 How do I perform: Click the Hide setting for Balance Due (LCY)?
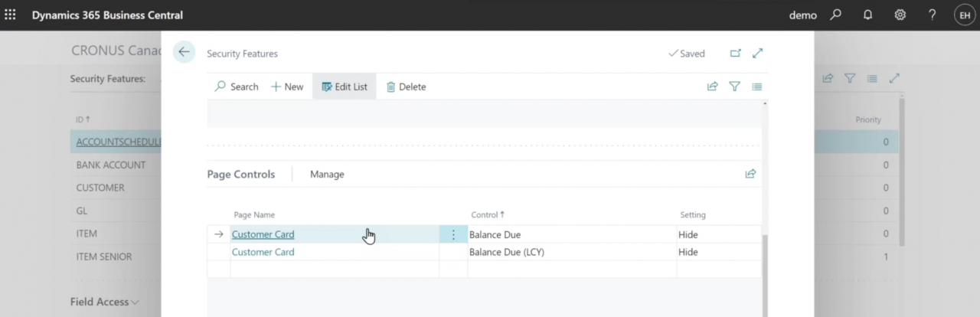coord(719,252)
